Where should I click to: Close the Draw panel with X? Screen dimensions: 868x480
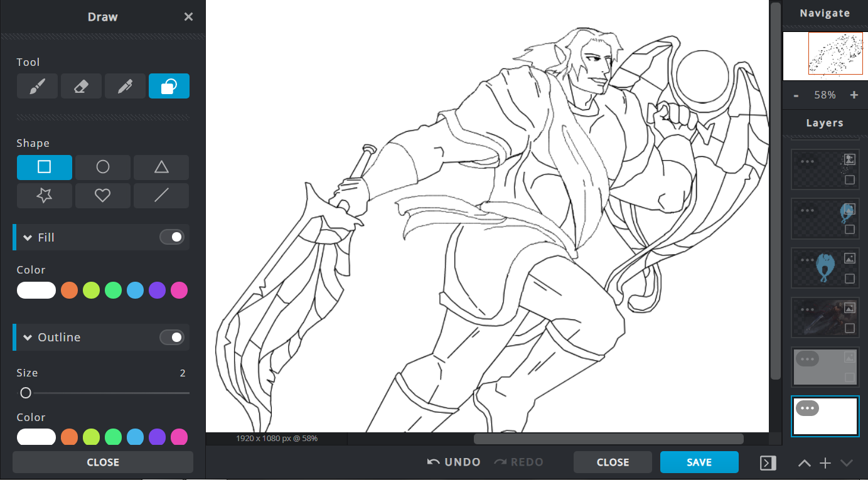pos(188,17)
